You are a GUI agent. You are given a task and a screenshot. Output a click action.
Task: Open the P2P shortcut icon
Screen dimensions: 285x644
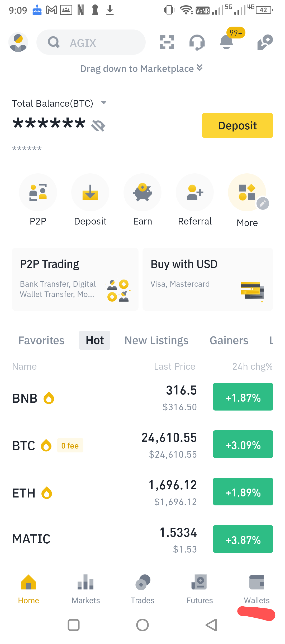click(38, 192)
